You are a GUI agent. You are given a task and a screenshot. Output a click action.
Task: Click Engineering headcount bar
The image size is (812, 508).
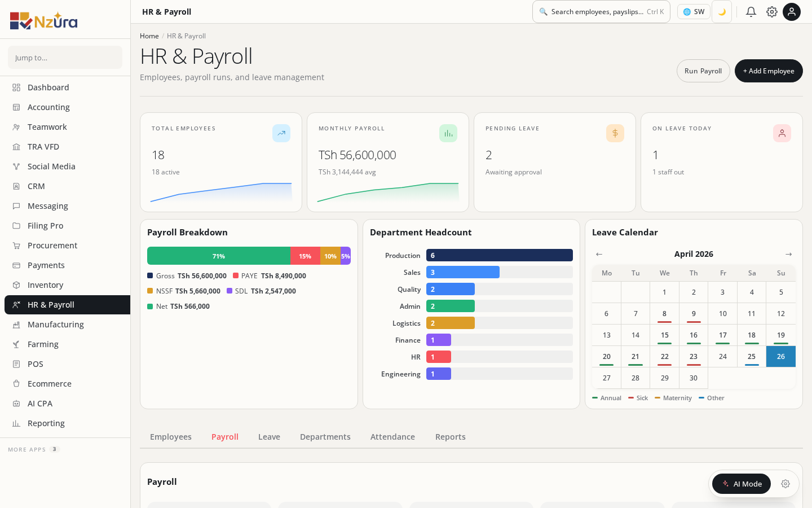[x=439, y=374]
